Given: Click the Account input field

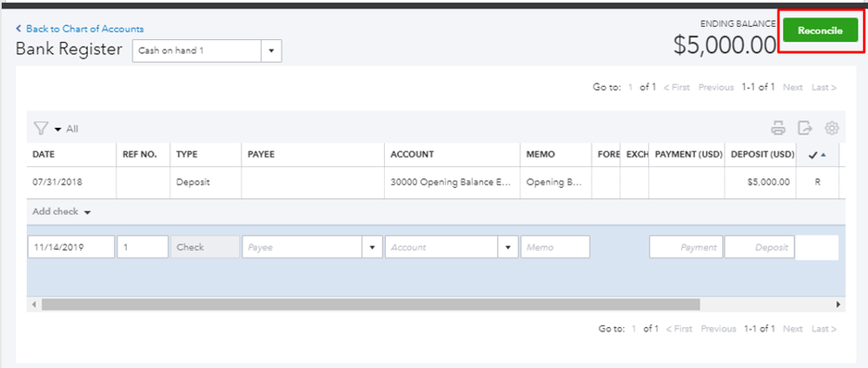Looking at the screenshot, I should [441, 247].
